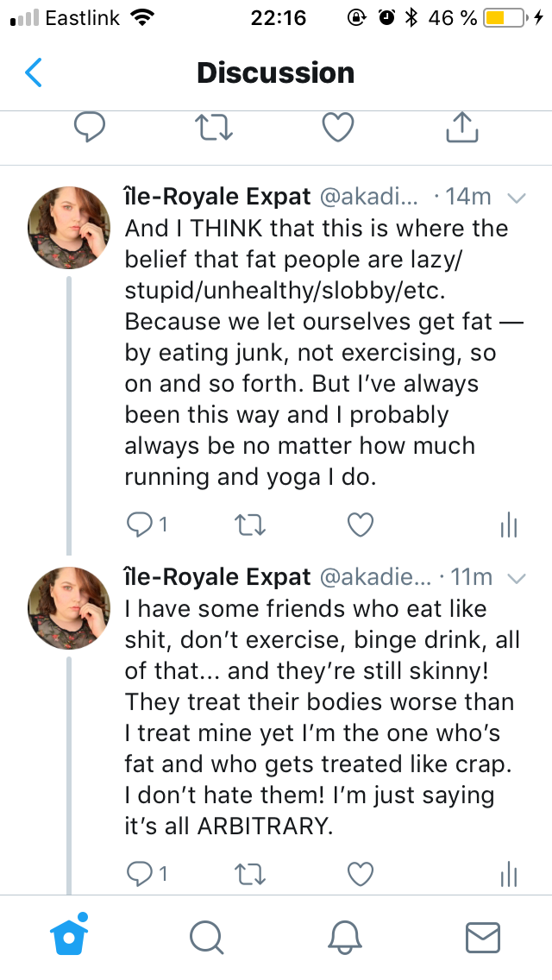Like the top partially visible tweet
The image size is (552, 980).
(x=337, y=128)
